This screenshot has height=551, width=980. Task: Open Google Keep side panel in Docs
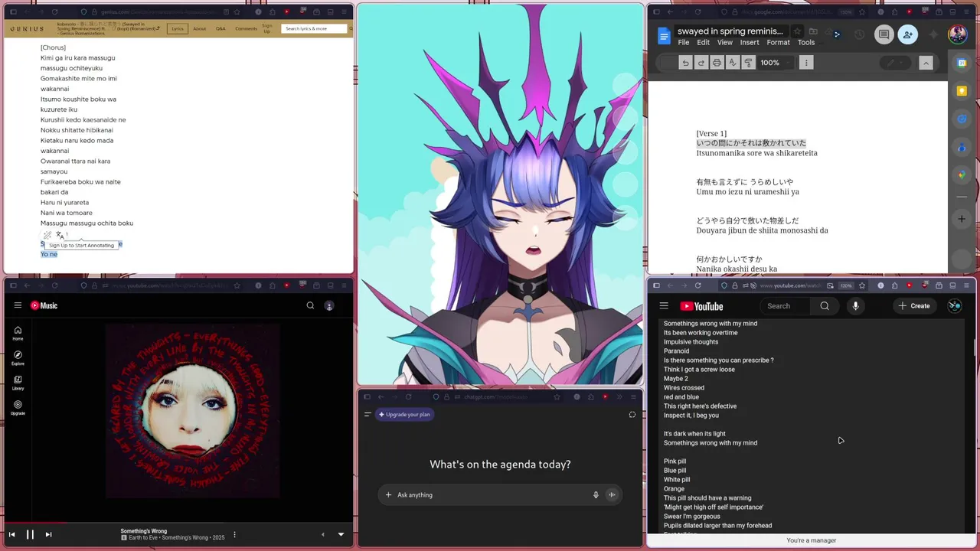point(962,91)
